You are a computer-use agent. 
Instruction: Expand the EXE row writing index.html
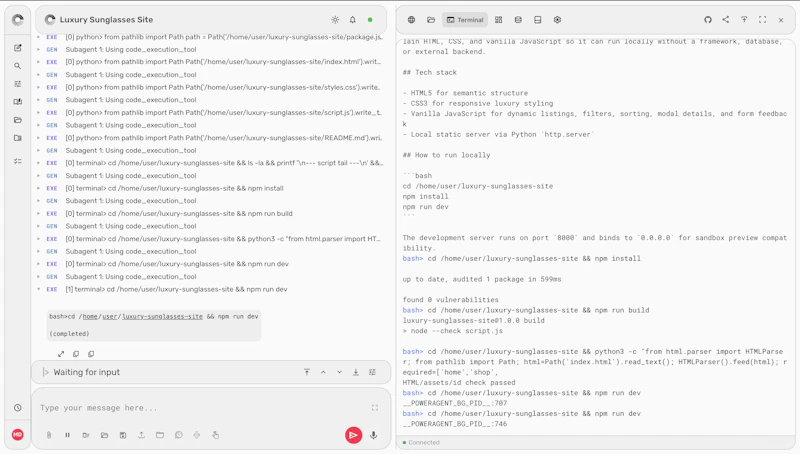click(x=209, y=62)
